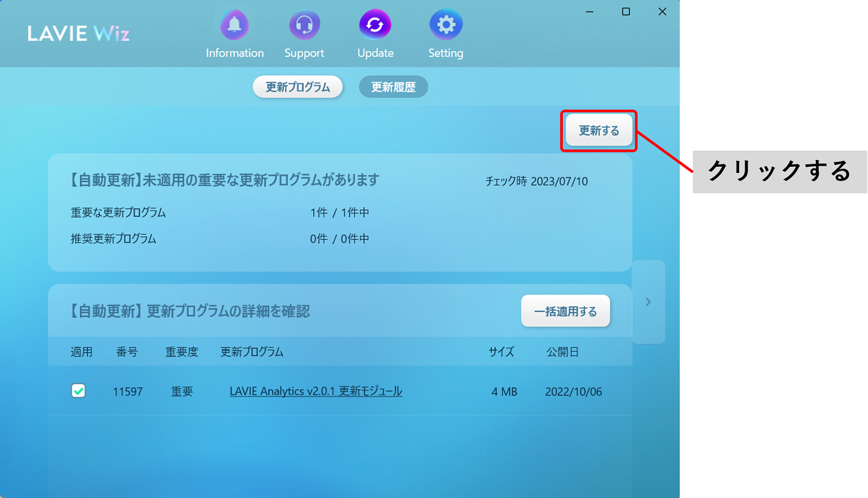The height and width of the screenshot is (498, 868).
Task: Close the LAVIE Wiz window
Action: 663,12
